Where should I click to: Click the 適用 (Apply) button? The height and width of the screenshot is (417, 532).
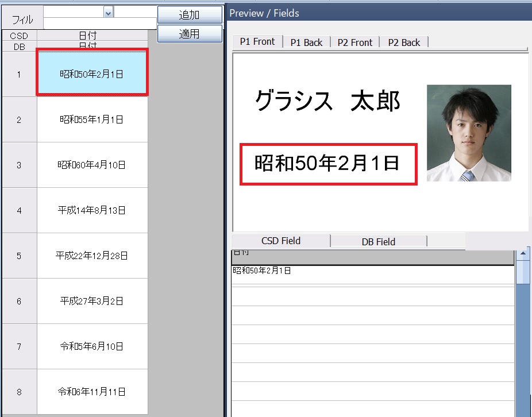[x=189, y=34]
